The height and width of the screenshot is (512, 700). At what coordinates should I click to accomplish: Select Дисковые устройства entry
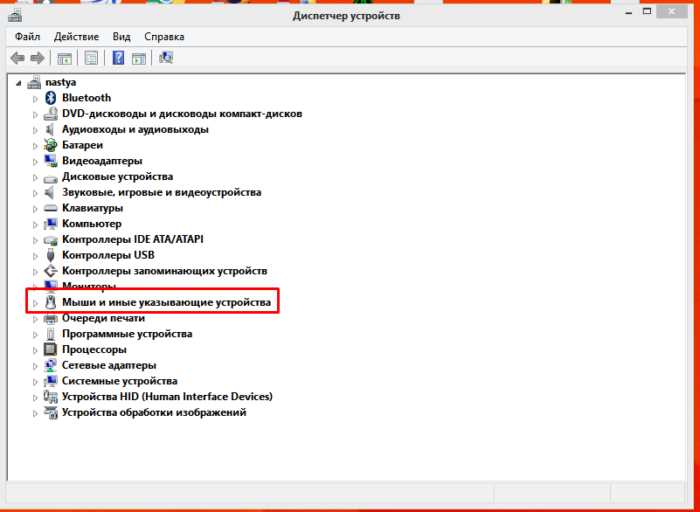(117, 177)
